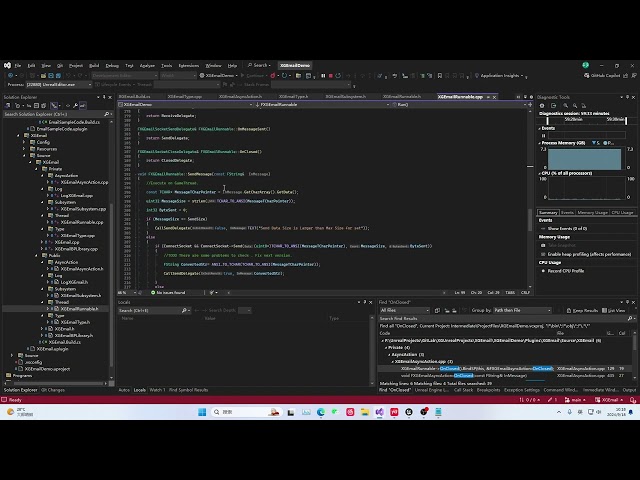Open Microsoft Edge from taskbar

coord(321,412)
